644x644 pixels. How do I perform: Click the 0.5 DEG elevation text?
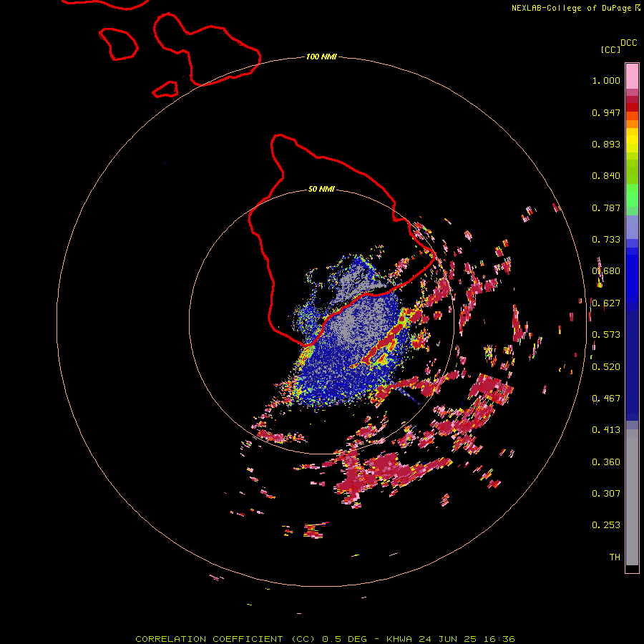point(345,639)
